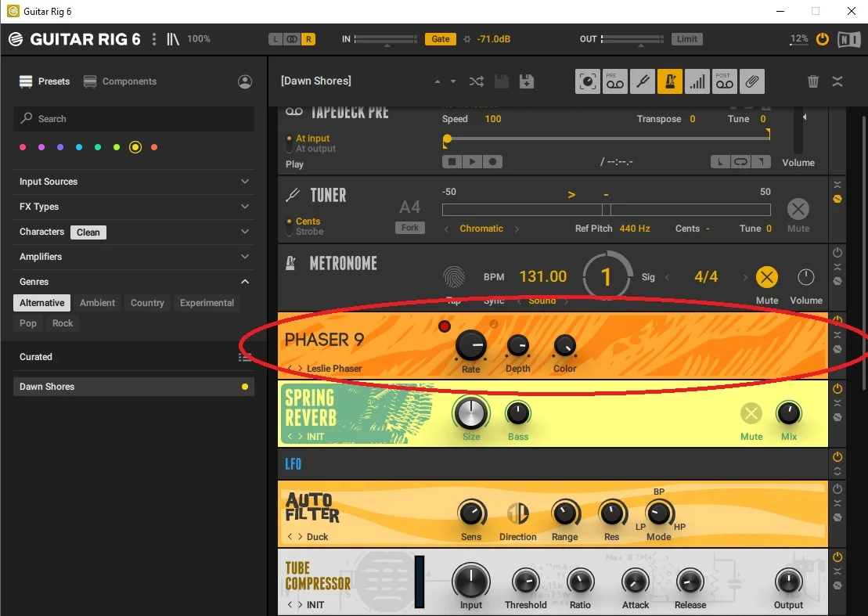Image resolution: width=868 pixels, height=616 pixels.
Task: Toggle the Preset Volume bars icon
Action: [x=697, y=82]
